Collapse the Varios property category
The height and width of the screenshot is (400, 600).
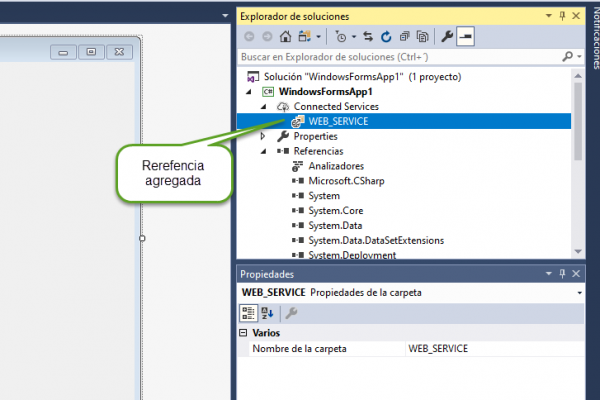(x=245, y=332)
